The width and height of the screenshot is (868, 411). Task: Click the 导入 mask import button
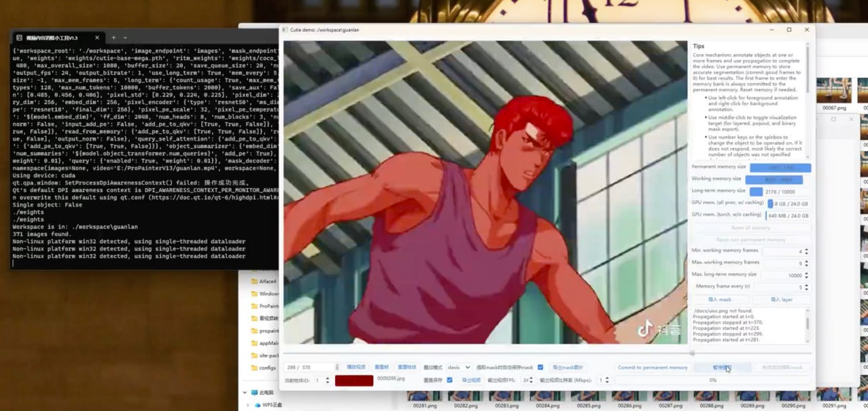click(720, 300)
